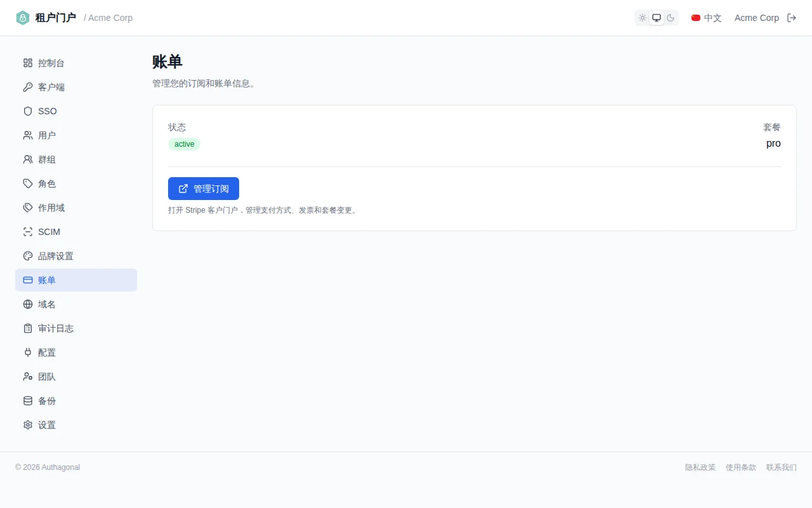Open 备份 label in sidebar
Image resolution: width=812 pixels, height=508 pixels.
click(x=47, y=401)
